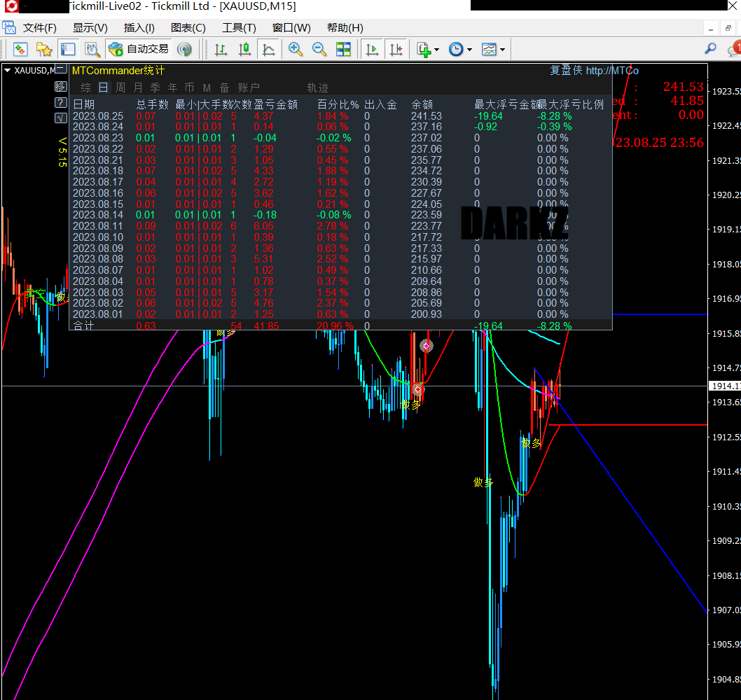Image resolution: width=741 pixels, height=700 pixels.
Task: Toggle the Navigator panel icon
Action: pyautogui.click(x=68, y=49)
